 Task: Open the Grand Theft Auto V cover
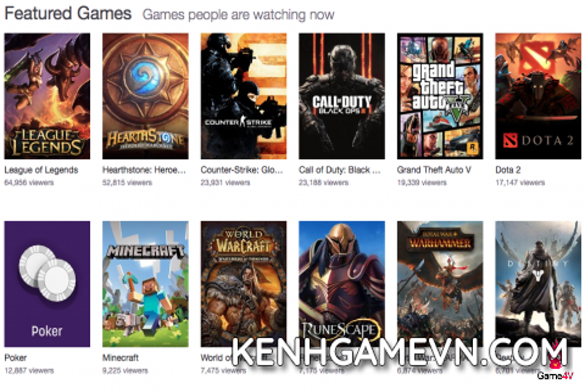[x=440, y=96]
